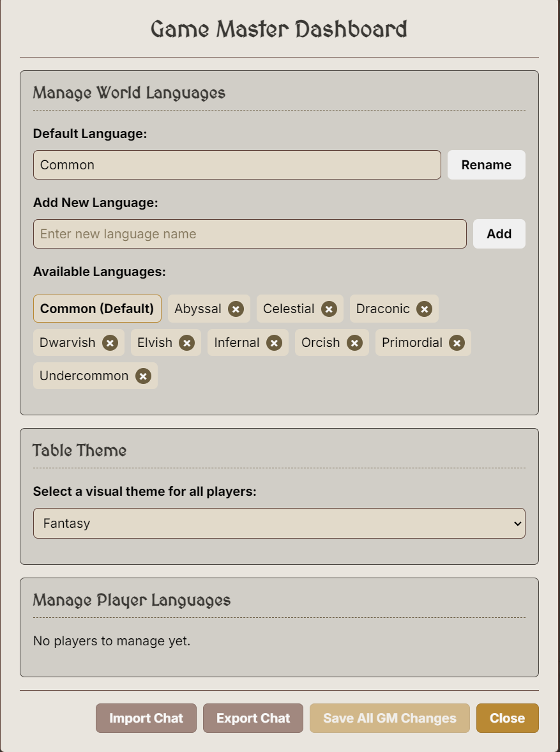This screenshot has height=752, width=560.
Task: Focus the Default Language text field
Action: click(237, 165)
